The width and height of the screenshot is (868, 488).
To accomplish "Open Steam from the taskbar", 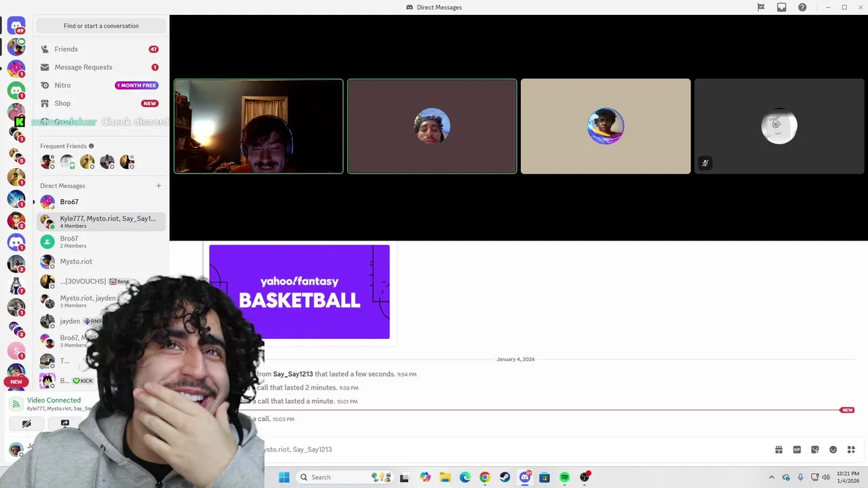I will 505,477.
